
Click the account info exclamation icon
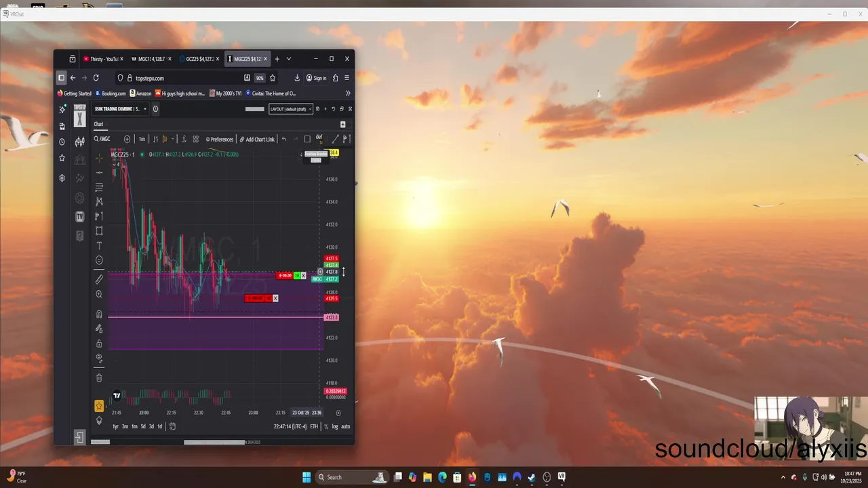pyautogui.click(x=156, y=109)
